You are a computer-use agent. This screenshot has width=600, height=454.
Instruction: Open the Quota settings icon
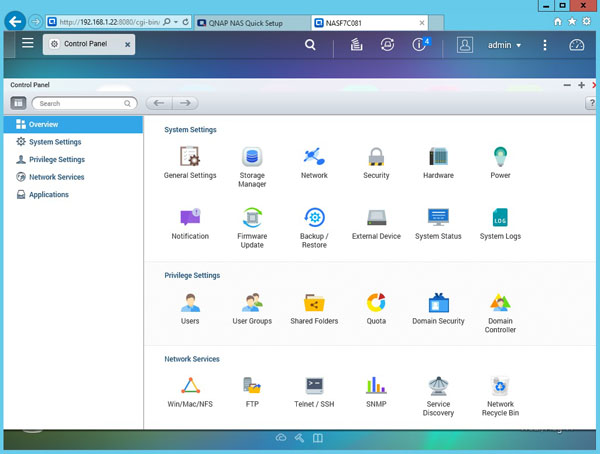(x=376, y=304)
